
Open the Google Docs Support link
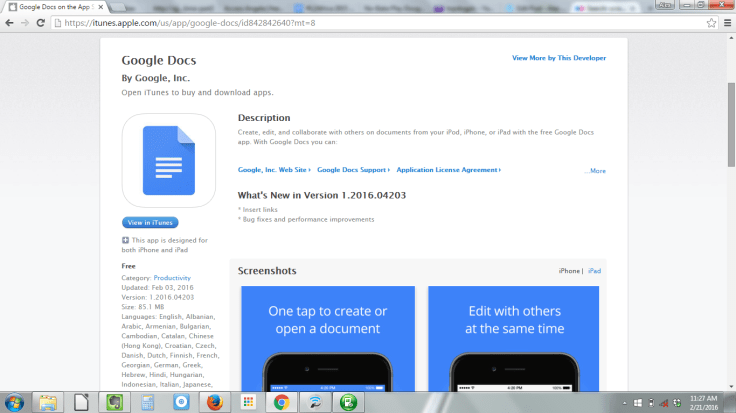353,170
